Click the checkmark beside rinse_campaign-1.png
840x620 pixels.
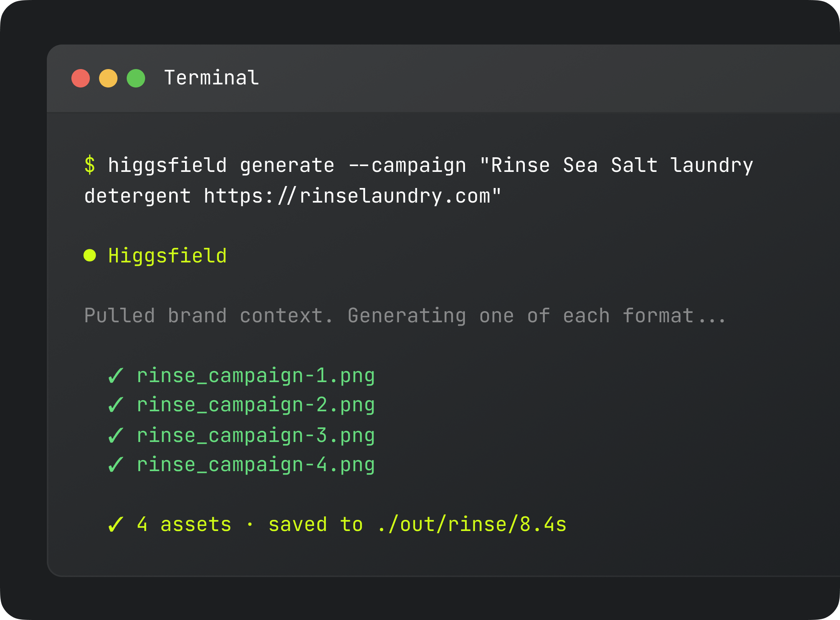(x=116, y=376)
